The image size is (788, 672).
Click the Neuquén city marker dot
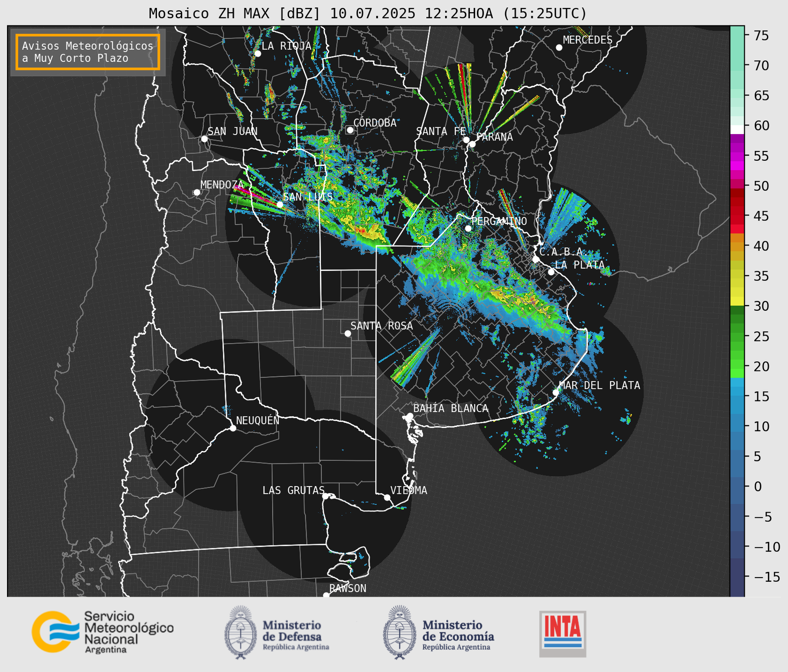tap(233, 428)
